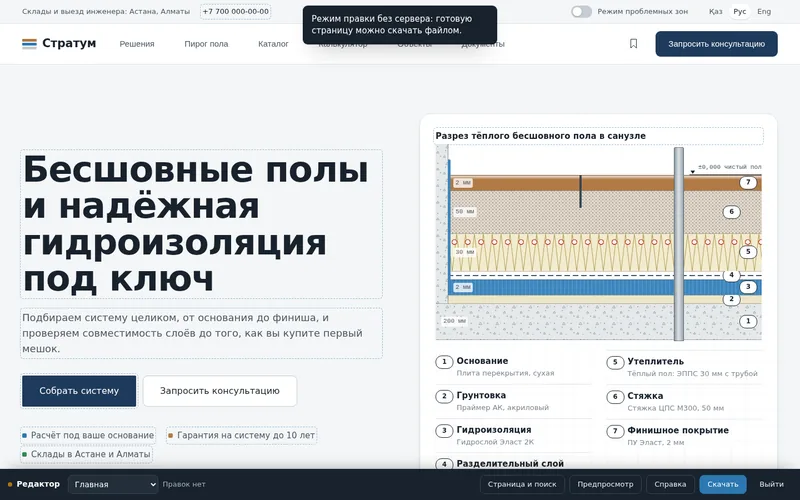Click the Редактор label with status dot
The image size is (800, 500).
[34, 484]
